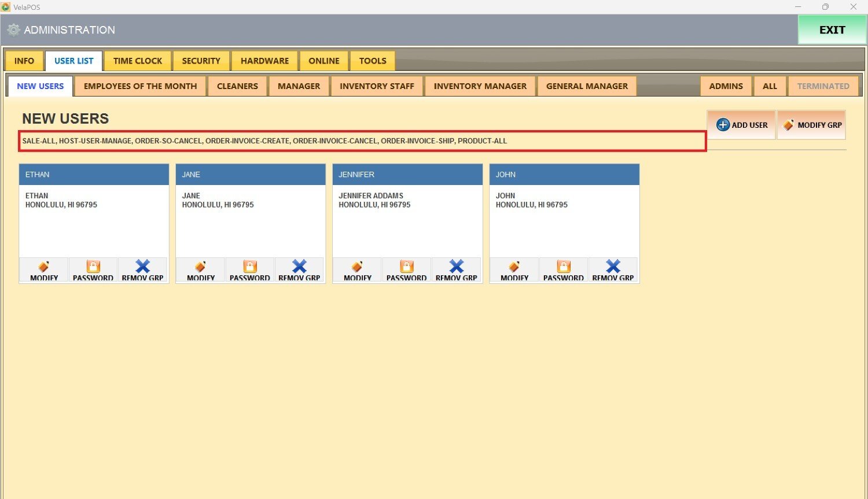Switch to the Time Clock tab

(138, 61)
